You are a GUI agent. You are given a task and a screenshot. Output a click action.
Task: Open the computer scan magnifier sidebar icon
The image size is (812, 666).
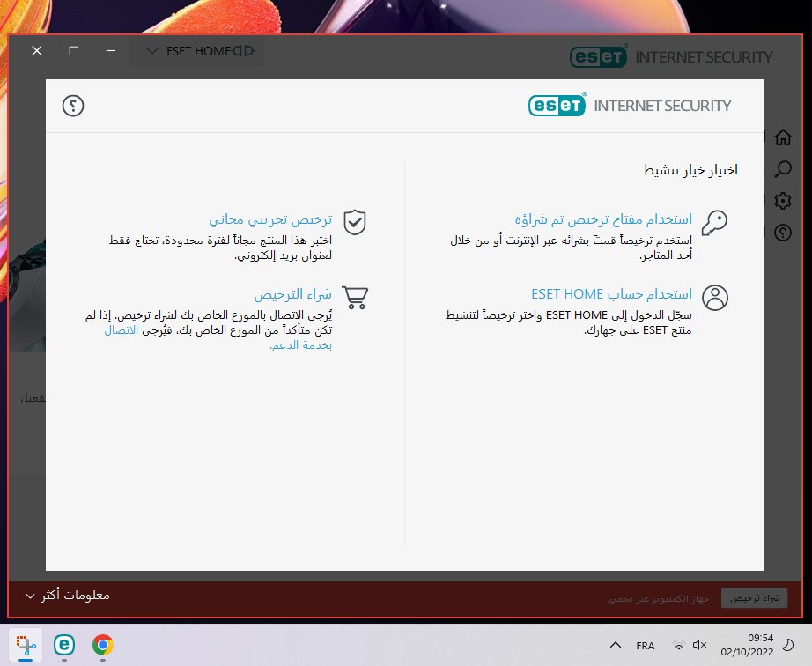(783, 169)
